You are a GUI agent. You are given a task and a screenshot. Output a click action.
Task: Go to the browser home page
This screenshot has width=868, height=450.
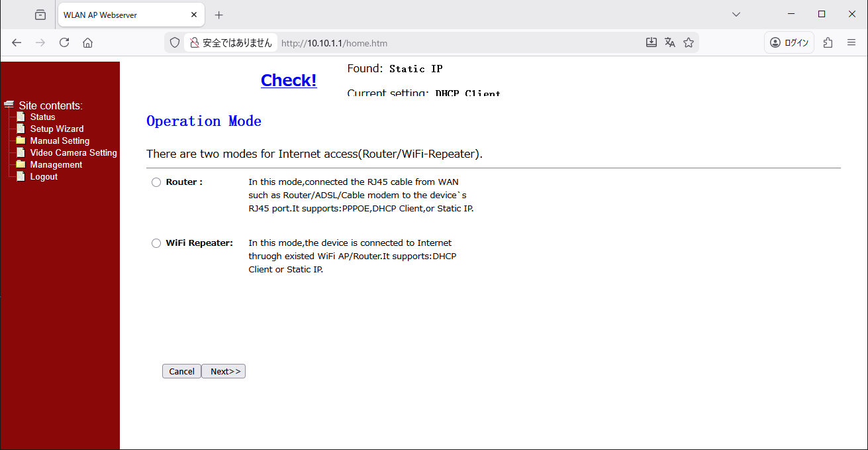pyautogui.click(x=87, y=42)
